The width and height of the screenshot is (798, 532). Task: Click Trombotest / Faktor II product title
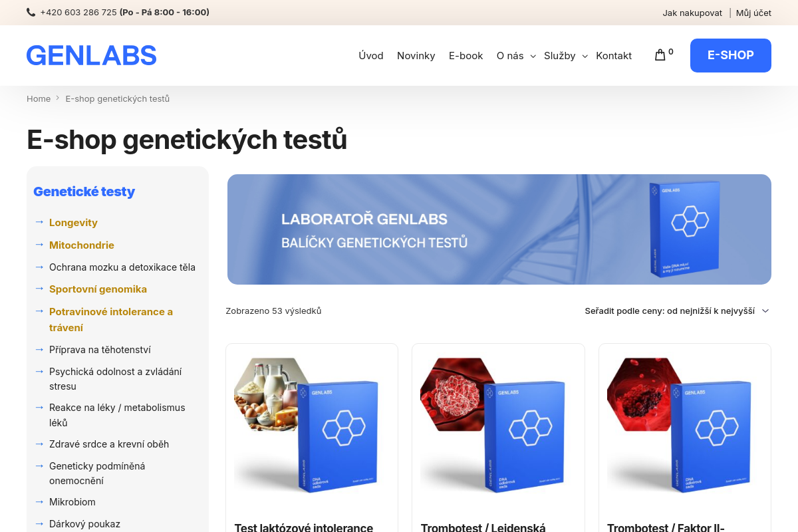coord(666,527)
